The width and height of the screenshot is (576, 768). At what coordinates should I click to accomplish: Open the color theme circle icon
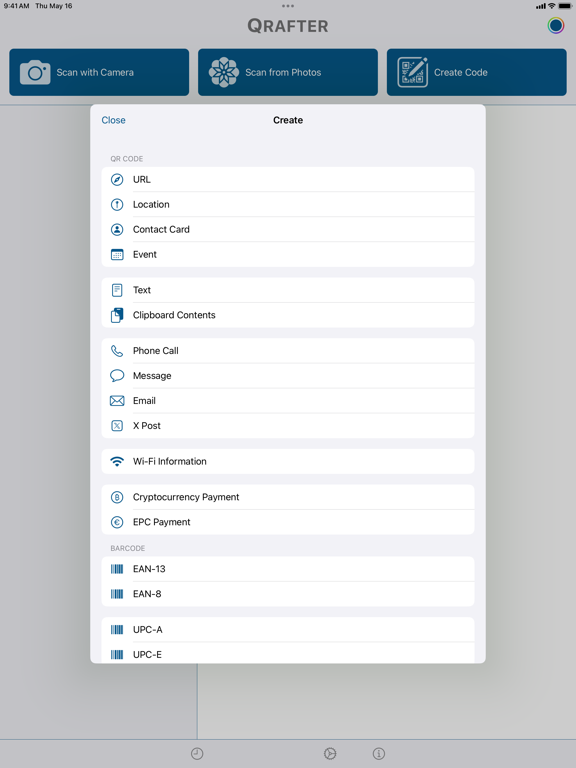[555, 25]
